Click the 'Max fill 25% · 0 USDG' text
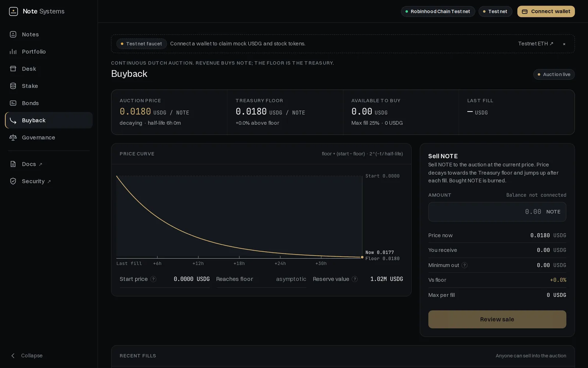The image size is (588, 368). 377,123
